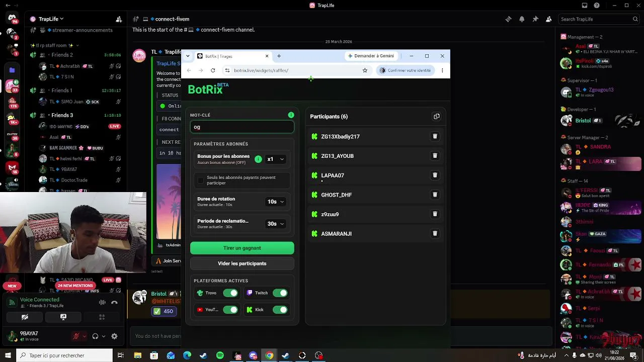Show pinned messages in Discord
This screenshot has height=362, width=644.
(535, 19)
